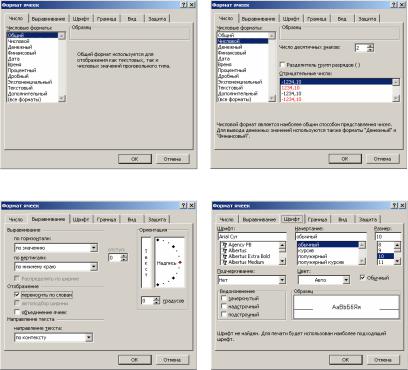Click the vertical Текст orientation box
Image resolution: width=408 pixels, height=370 pixels.
point(146,262)
